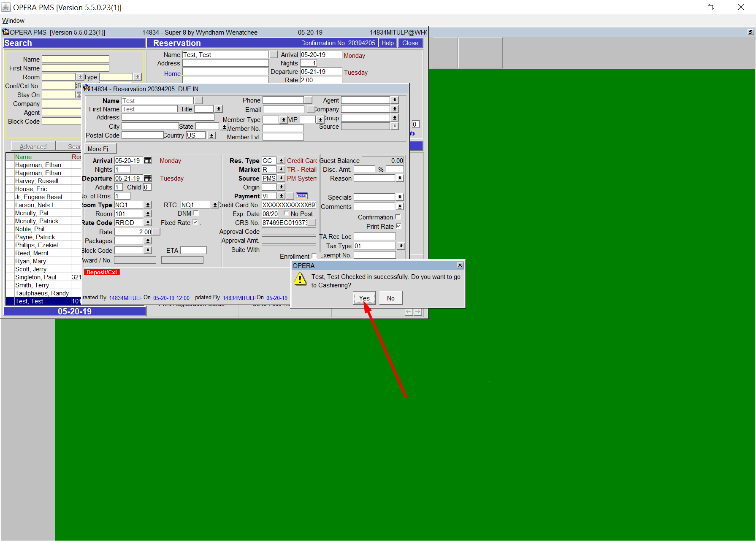
Task: Expand the Tax Type dropdown
Action: click(401, 246)
